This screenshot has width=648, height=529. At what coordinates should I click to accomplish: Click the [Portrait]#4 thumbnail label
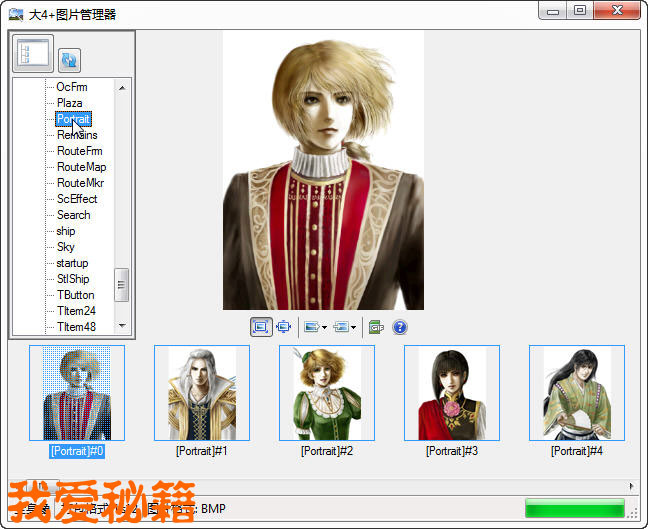577,451
